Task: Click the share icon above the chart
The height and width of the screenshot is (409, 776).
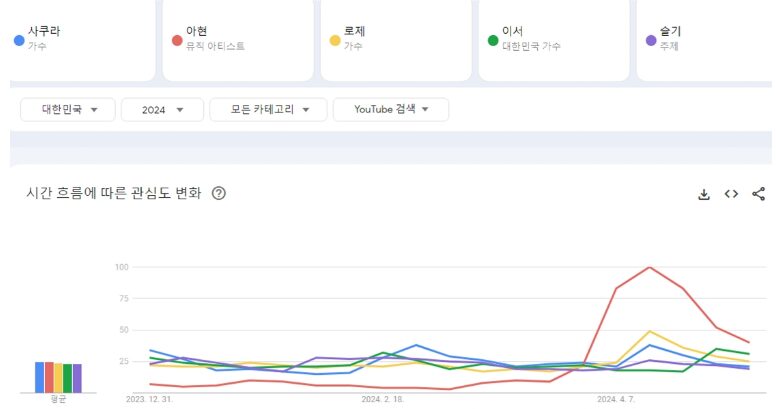Action: point(758,194)
